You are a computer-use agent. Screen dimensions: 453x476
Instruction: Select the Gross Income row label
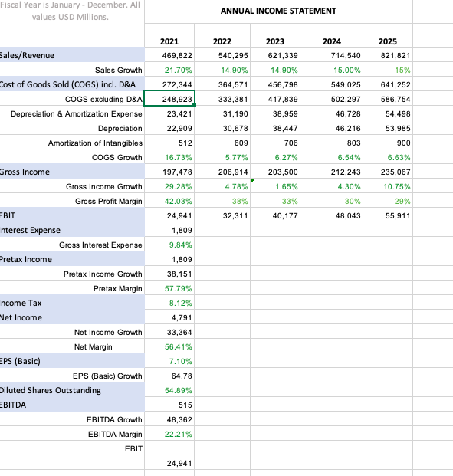pyautogui.click(x=25, y=172)
